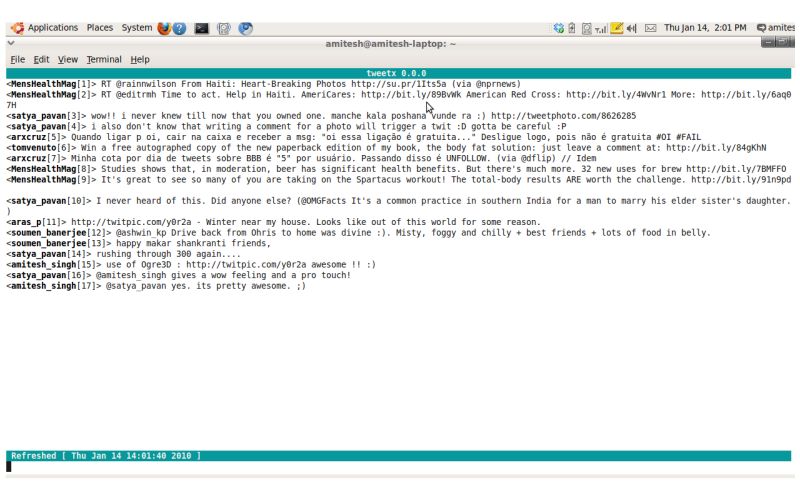Screen dimensions: 800x500
Task: Click the disk drive tray icon beside the battery
Action: point(587,29)
